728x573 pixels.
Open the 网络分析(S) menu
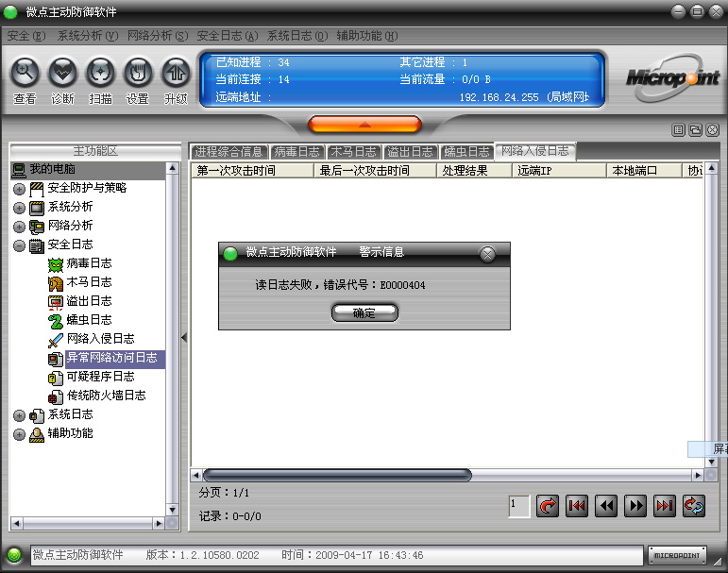coord(158,36)
